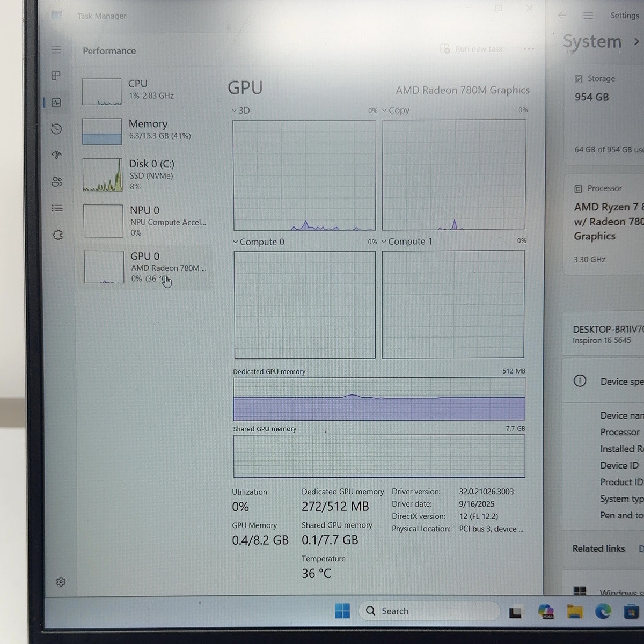Click AMD Radeon 780M Graphics title
Screen dimensions: 644x644
pyautogui.click(x=463, y=90)
